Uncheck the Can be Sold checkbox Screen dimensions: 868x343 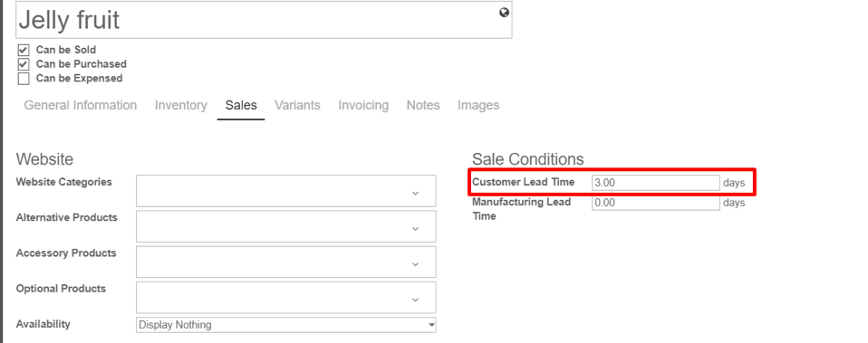24,50
